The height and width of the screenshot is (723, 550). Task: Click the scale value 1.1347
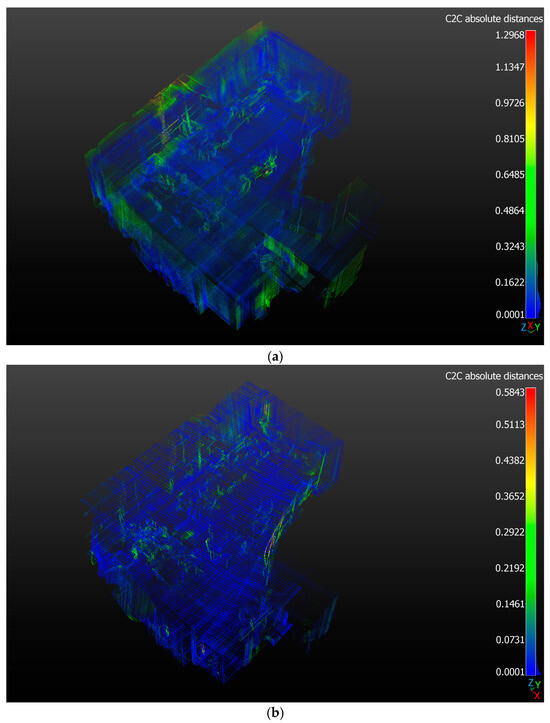point(510,67)
